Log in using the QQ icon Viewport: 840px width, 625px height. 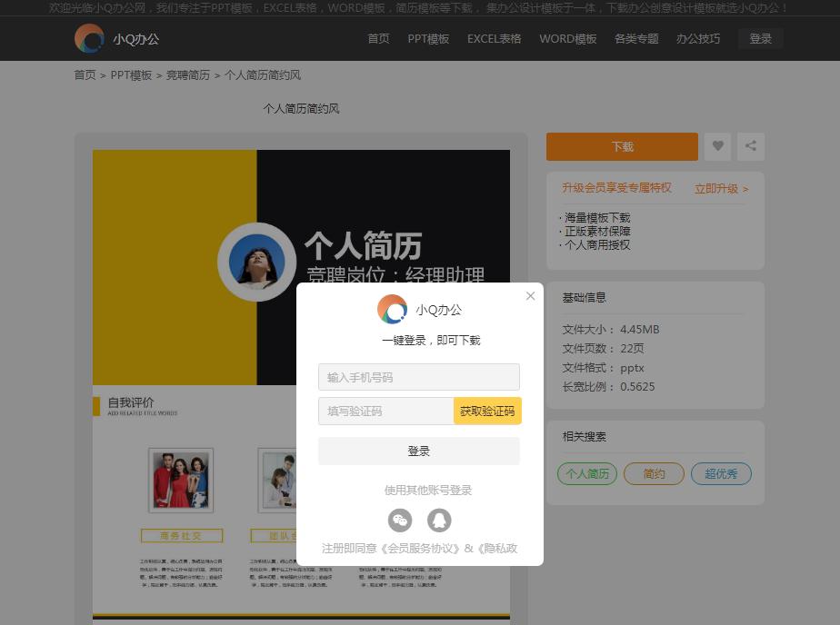[438, 521]
